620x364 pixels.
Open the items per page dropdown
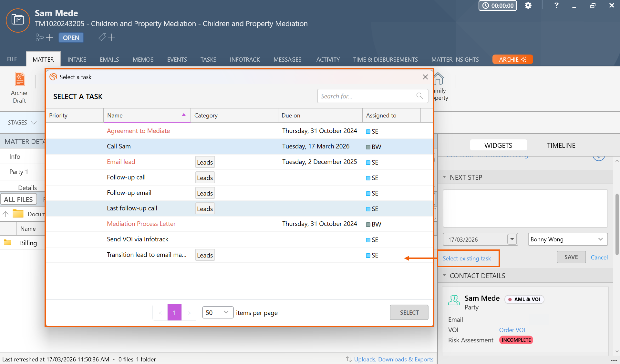[x=218, y=312]
